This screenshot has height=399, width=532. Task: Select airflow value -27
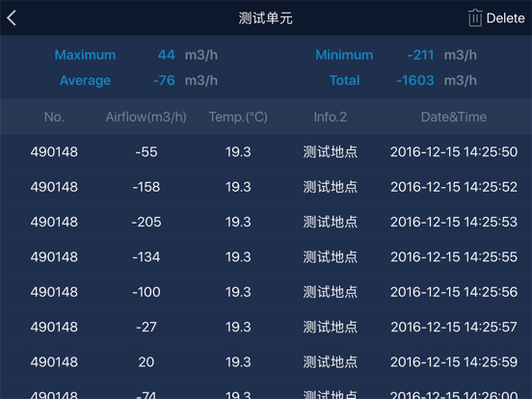(146, 327)
